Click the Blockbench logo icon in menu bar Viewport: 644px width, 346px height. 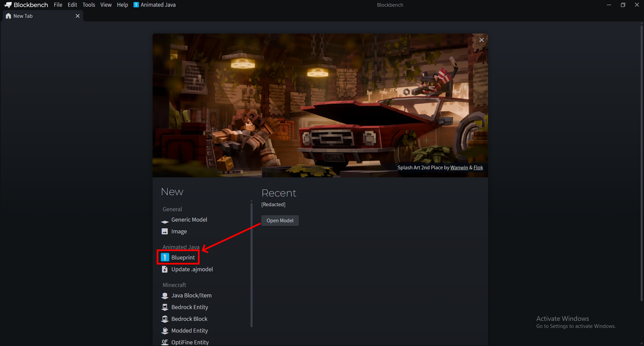[x=8, y=5]
